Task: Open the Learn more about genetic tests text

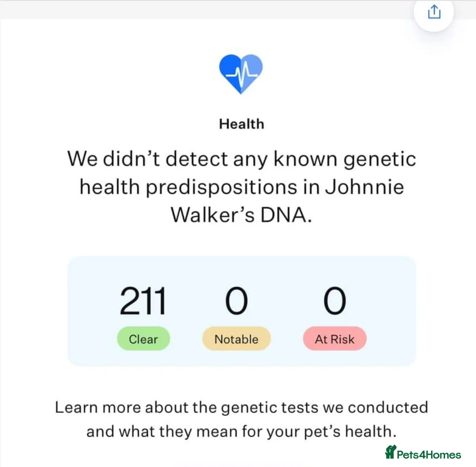Action: 241,407
